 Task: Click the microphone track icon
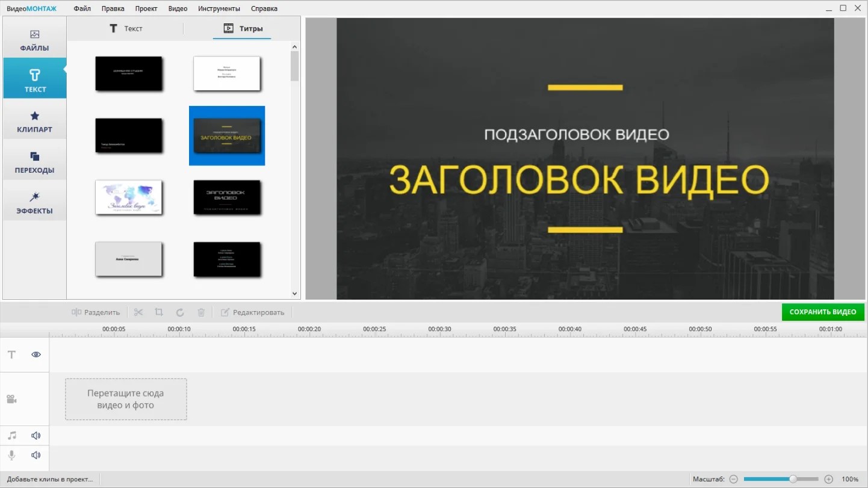pyautogui.click(x=12, y=455)
